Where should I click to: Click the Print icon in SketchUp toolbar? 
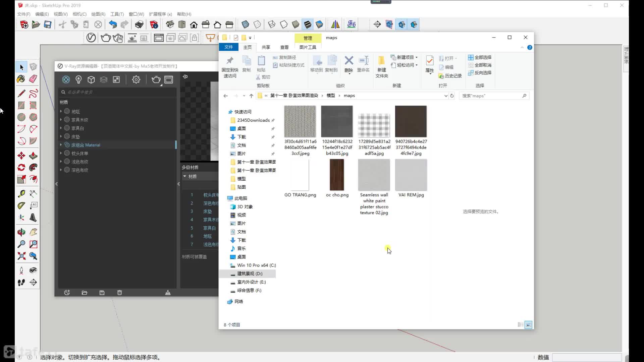click(139, 24)
